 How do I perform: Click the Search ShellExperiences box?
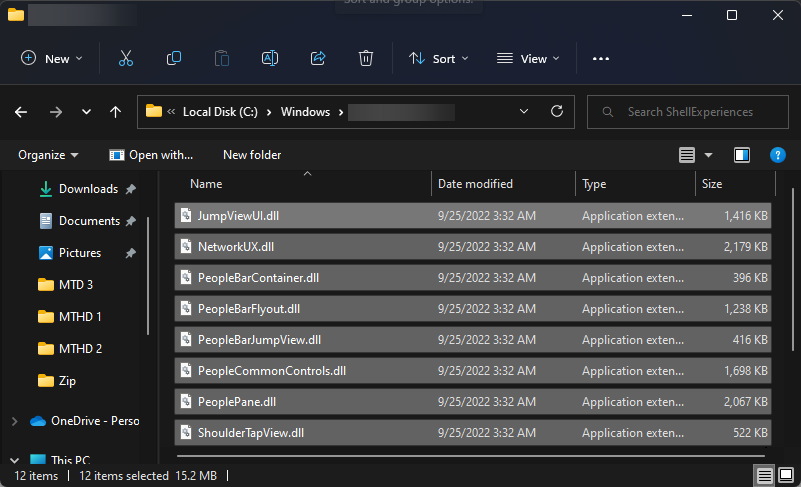690,112
